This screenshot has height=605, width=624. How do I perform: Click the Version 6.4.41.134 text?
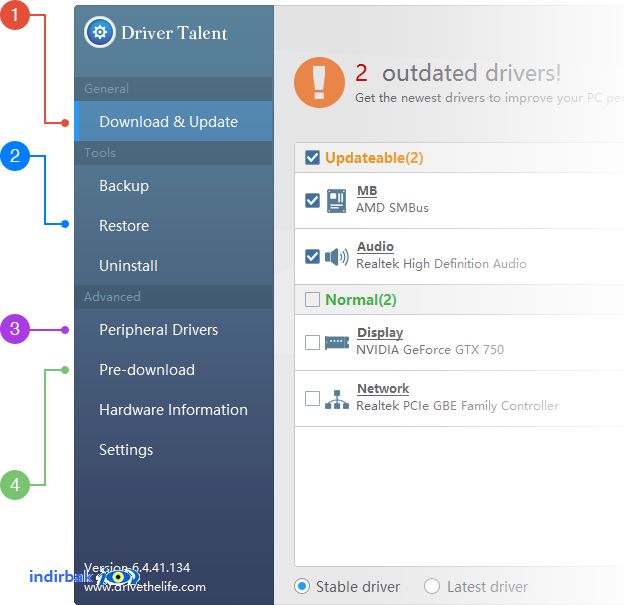tap(137, 567)
